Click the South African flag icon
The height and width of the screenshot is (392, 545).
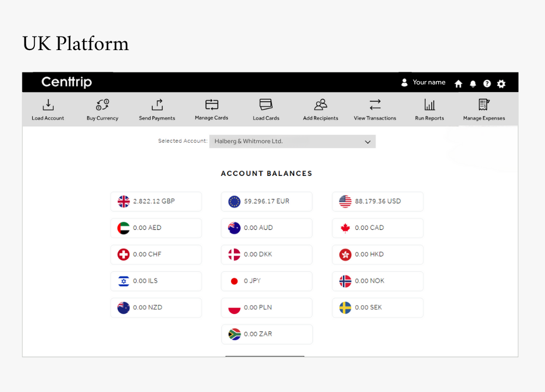(234, 334)
